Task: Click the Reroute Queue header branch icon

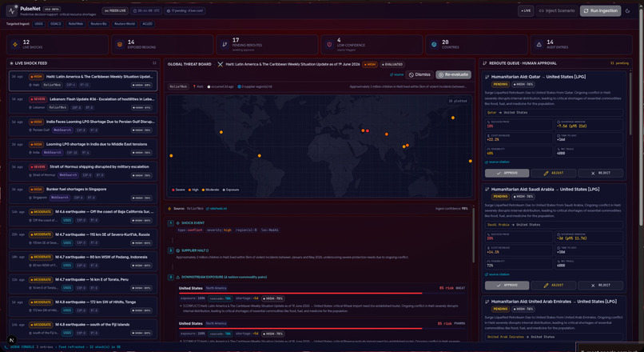Action: coord(485,63)
